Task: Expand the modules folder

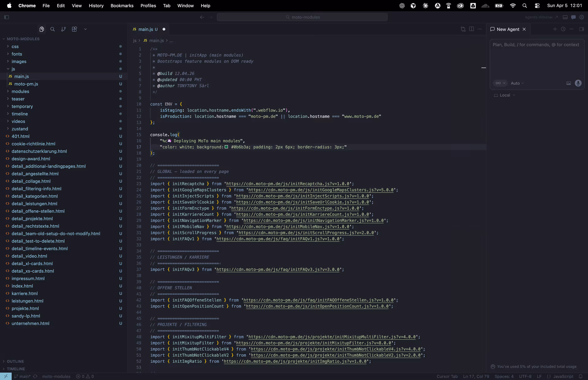Action: point(20,91)
